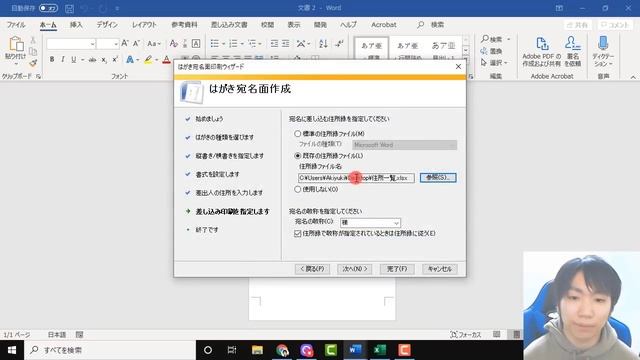Click the Numbering list icon

coord(233,43)
